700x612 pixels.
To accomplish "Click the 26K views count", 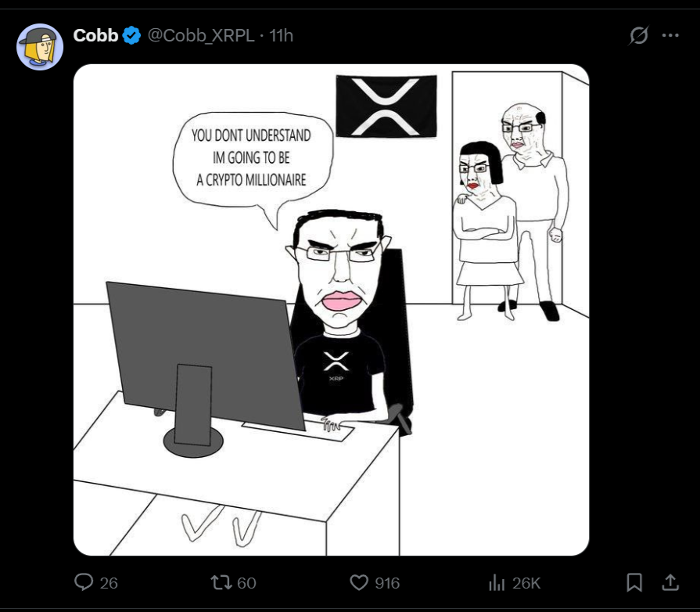I will (x=526, y=583).
